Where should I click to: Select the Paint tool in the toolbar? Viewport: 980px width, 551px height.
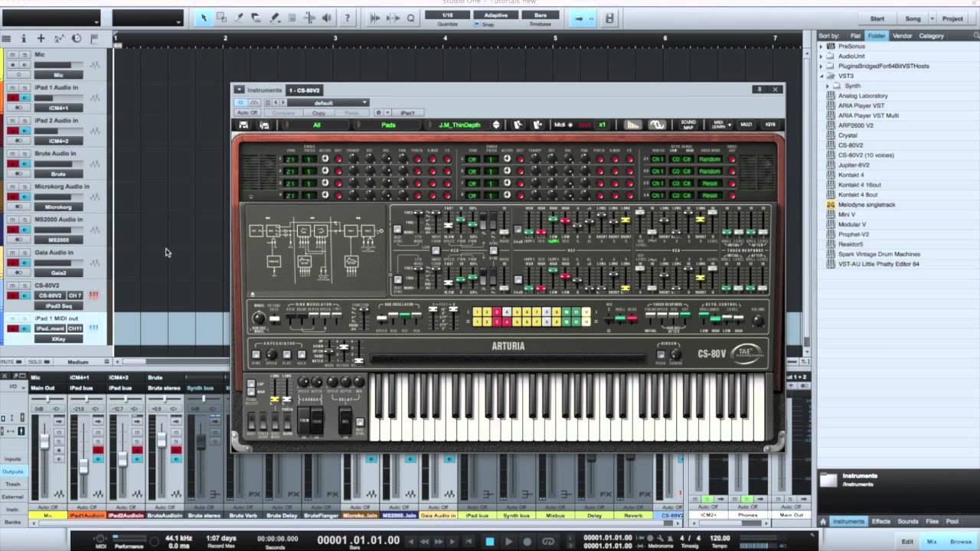[274, 18]
